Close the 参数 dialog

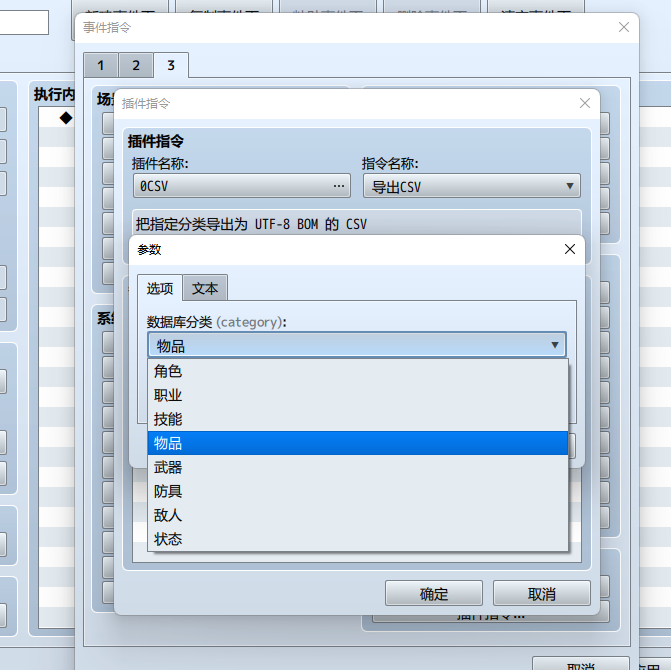pyautogui.click(x=570, y=249)
